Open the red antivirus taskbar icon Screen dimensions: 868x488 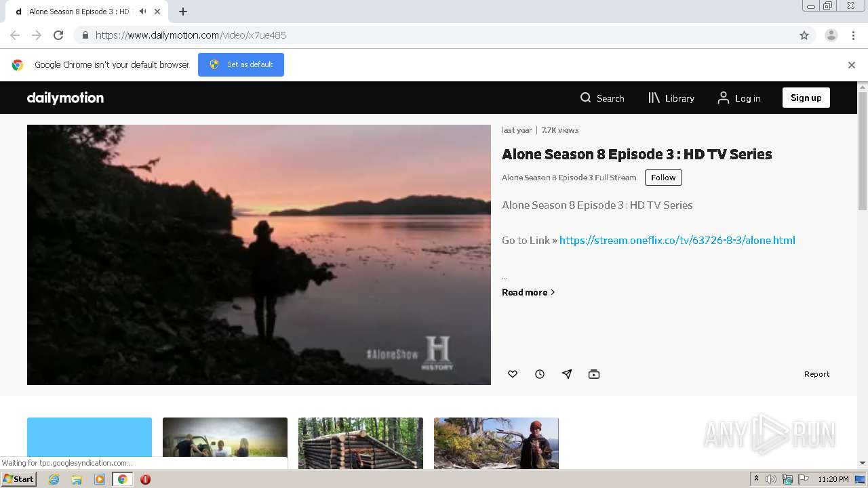(145, 479)
